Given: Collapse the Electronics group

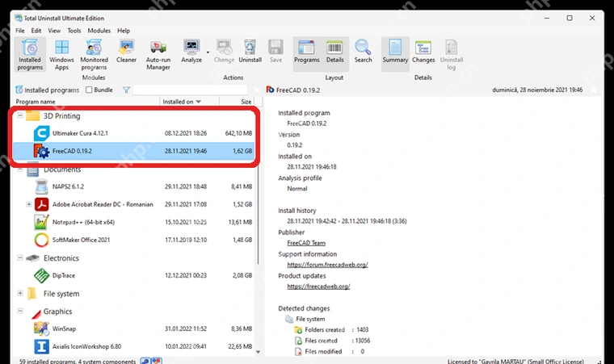Looking at the screenshot, I should 20,257.
